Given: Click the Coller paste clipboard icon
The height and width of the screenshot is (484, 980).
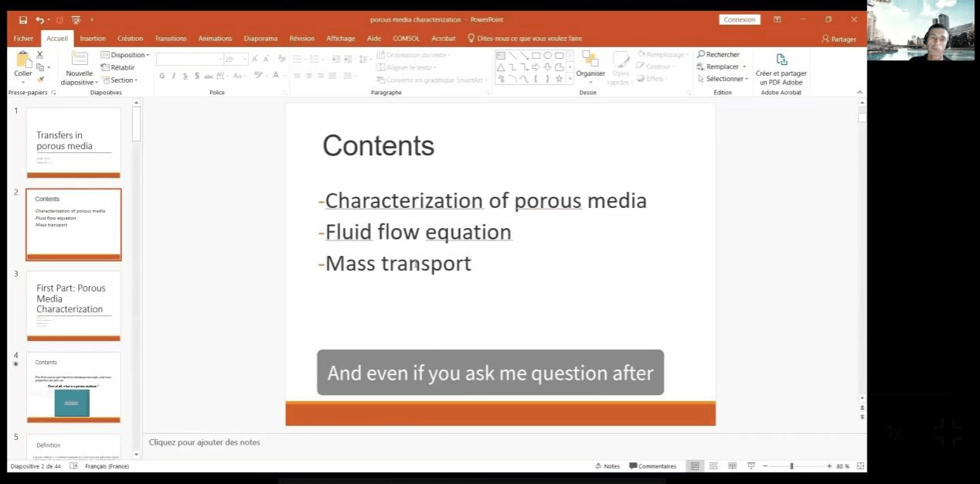Looking at the screenshot, I should click(23, 62).
